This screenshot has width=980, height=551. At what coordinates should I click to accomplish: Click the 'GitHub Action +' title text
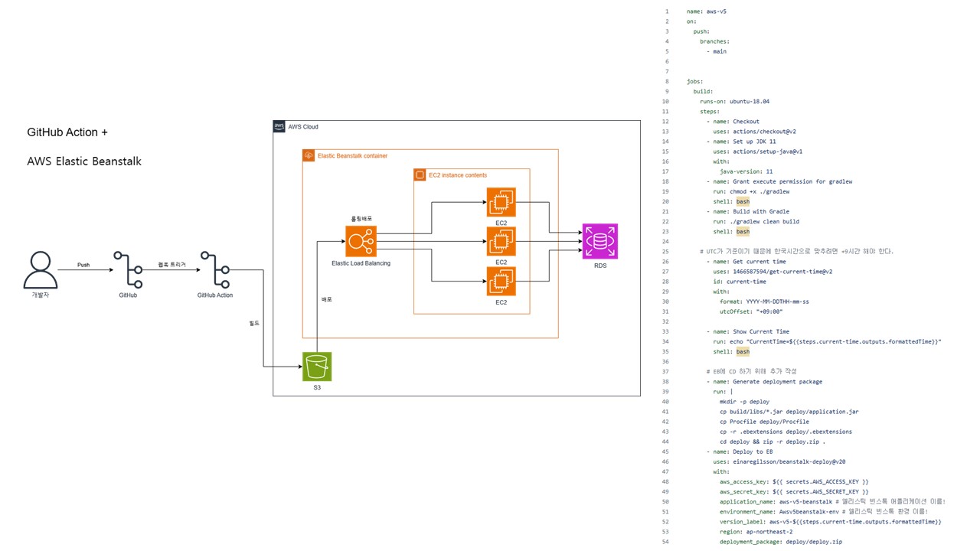tap(67, 132)
